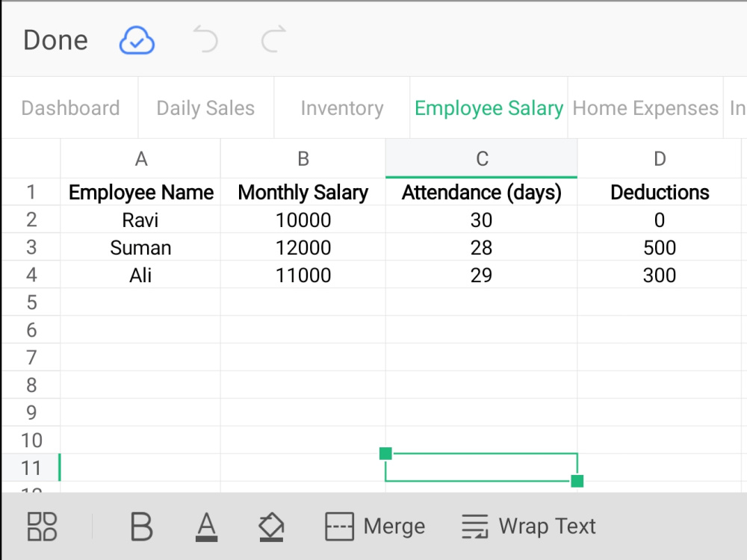Open the font color tool
Image resolution: width=747 pixels, height=560 pixels.
[x=206, y=526]
